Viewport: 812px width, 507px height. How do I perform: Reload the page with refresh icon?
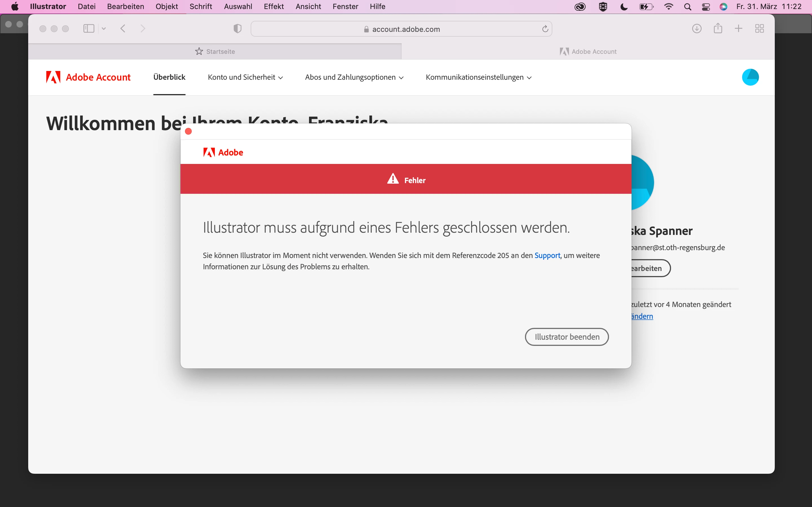point(545,29)
